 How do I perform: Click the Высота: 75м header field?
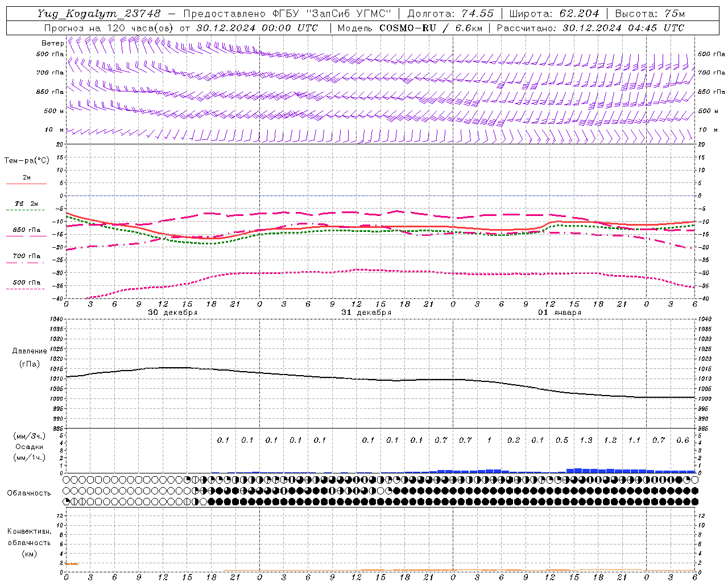pyautogui.click(x=650, y=13)
